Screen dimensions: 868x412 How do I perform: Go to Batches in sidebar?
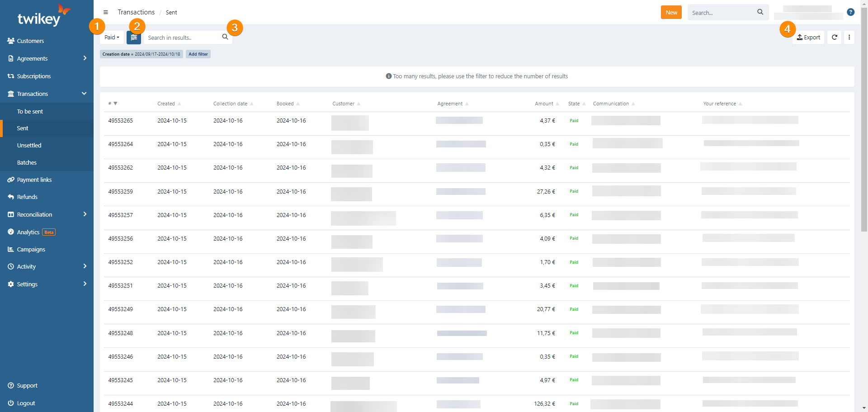point(27,162)
